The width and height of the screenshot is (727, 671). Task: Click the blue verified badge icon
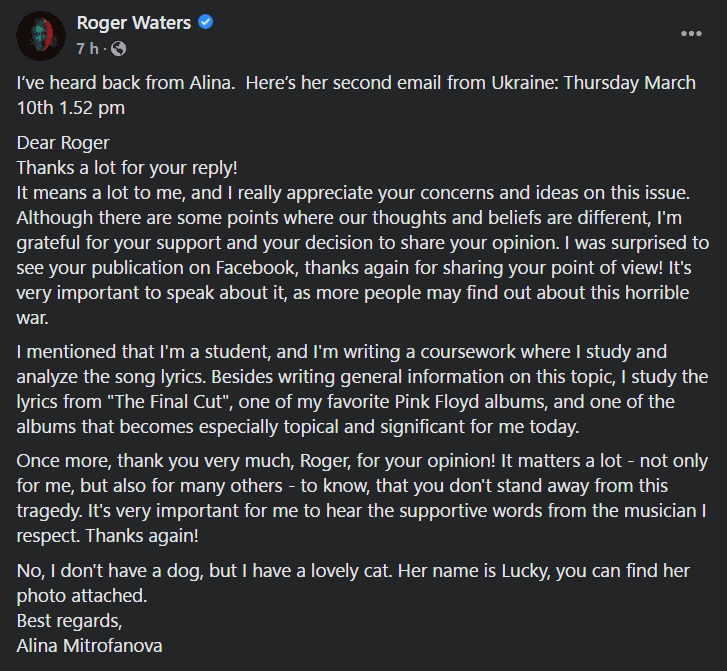(x=205, y=22)
